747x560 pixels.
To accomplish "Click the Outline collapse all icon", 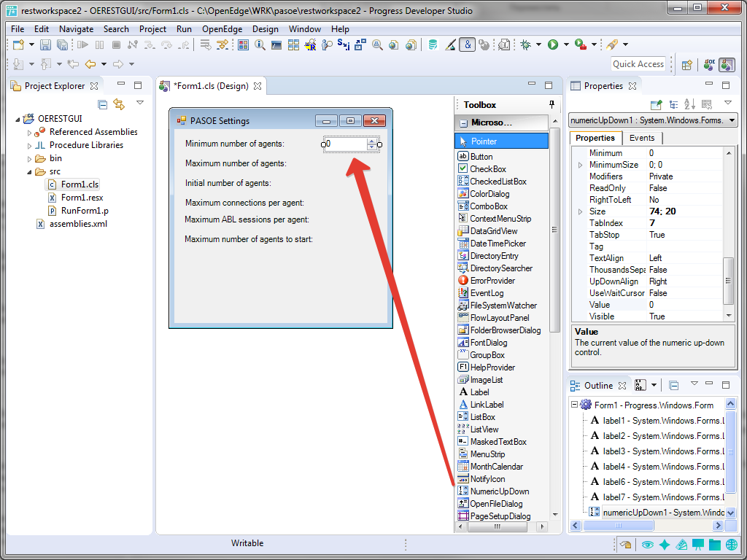I will (x=673, y=385).
